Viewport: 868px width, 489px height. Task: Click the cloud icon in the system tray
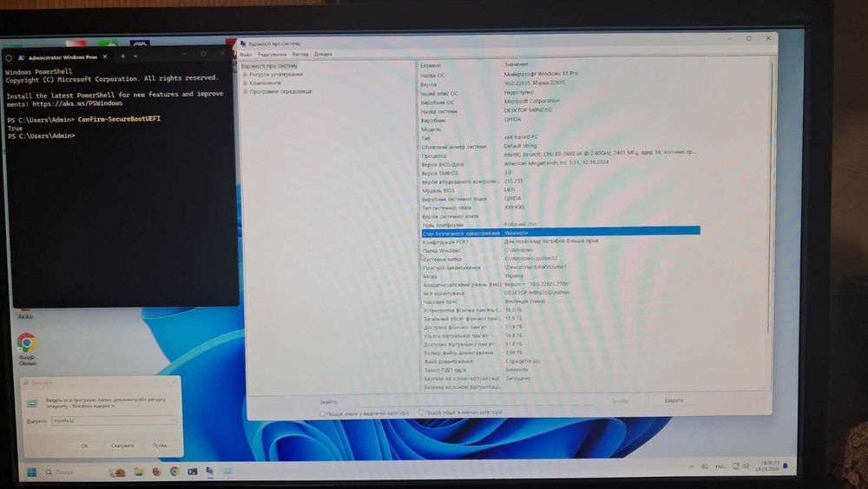click(x=705, y=466)
